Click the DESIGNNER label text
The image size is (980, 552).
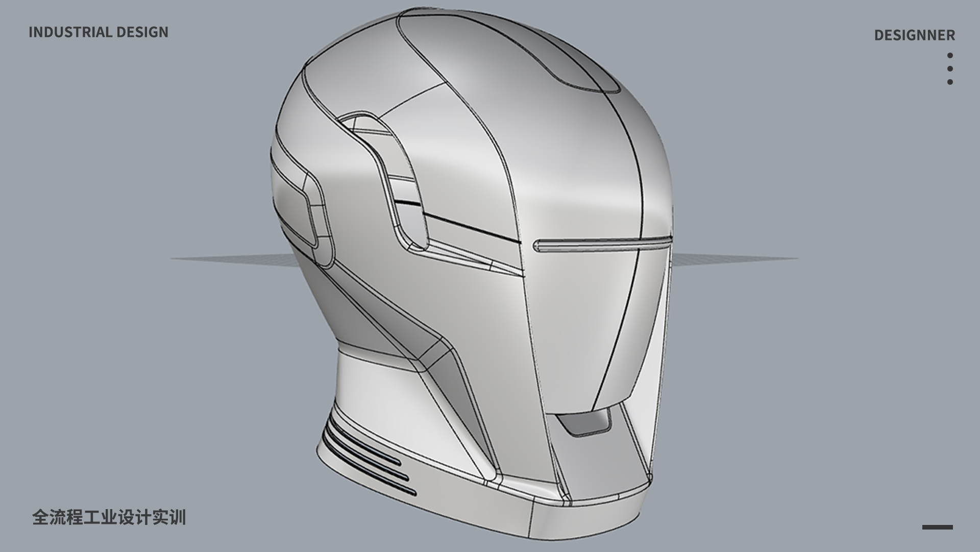[x=914, y=35]
